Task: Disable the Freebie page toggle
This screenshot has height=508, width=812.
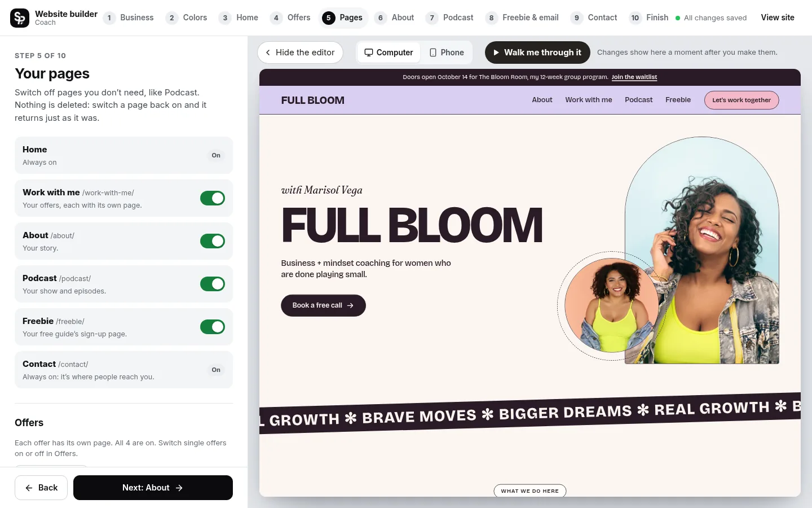Action: click(213, 327)
